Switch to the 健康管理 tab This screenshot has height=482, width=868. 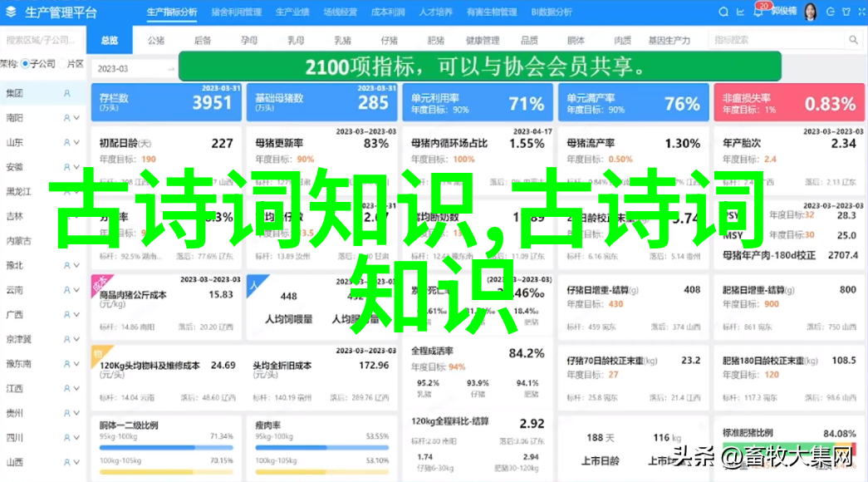point(482,40)
